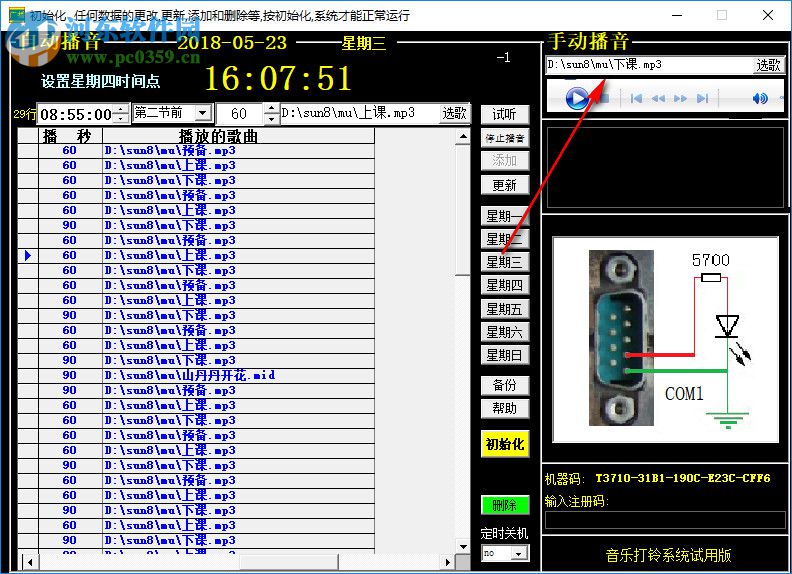Click 选歌 button in 手动播音 panel

tap(768, 65)
